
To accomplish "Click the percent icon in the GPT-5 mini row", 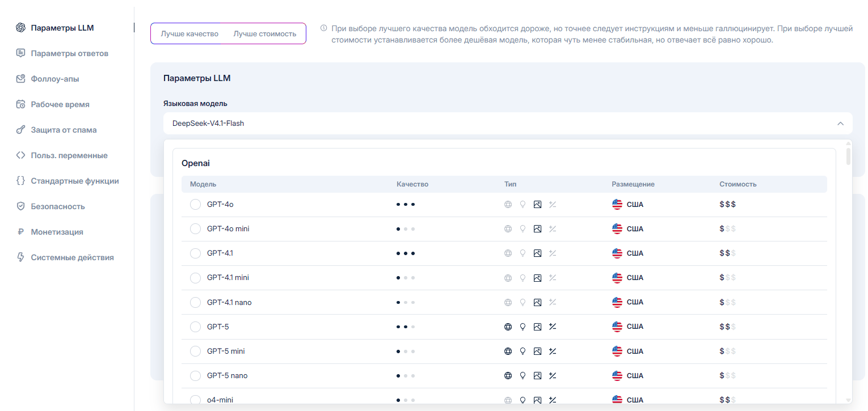I will [552, 351].
